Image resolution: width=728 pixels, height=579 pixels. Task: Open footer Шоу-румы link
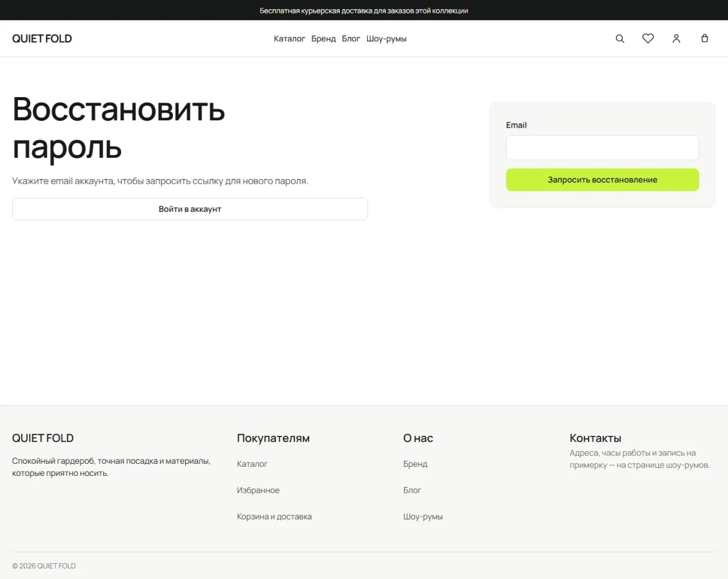pyautogui.click(x=423, y=516)
